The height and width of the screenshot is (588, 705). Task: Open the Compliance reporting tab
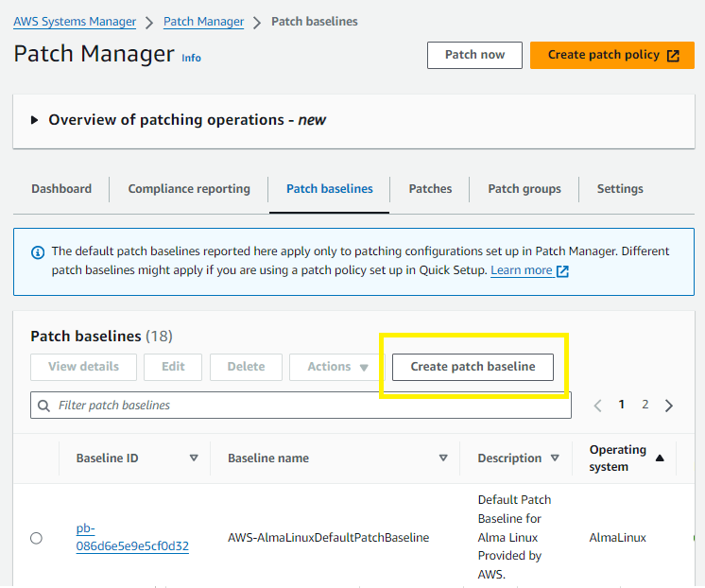click(189, 189)
